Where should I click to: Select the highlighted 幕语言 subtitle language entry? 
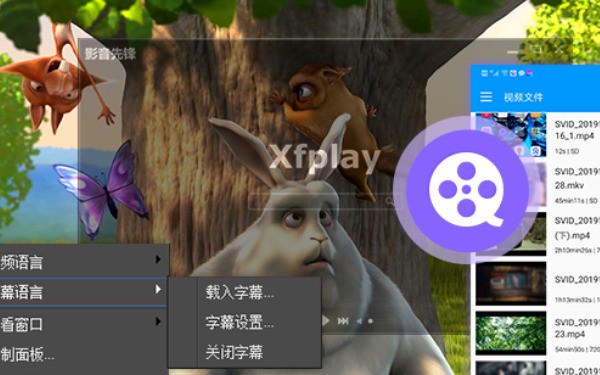point(83,292)
